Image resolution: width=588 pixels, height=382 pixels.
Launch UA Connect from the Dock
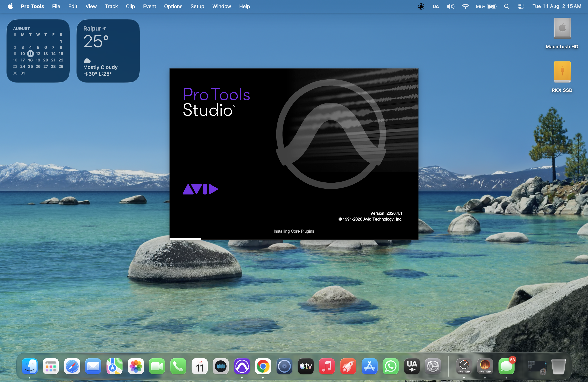pos(412,366)
